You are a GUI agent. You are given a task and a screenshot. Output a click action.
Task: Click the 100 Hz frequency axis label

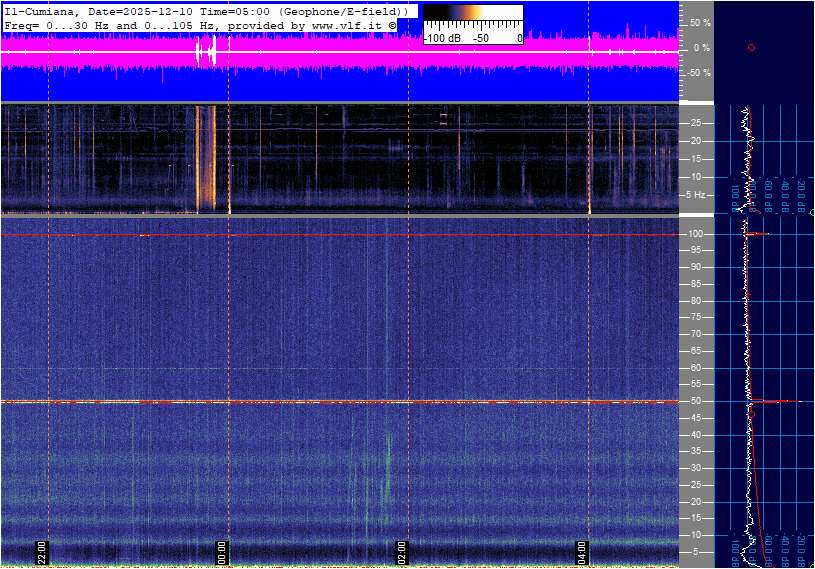697,234
